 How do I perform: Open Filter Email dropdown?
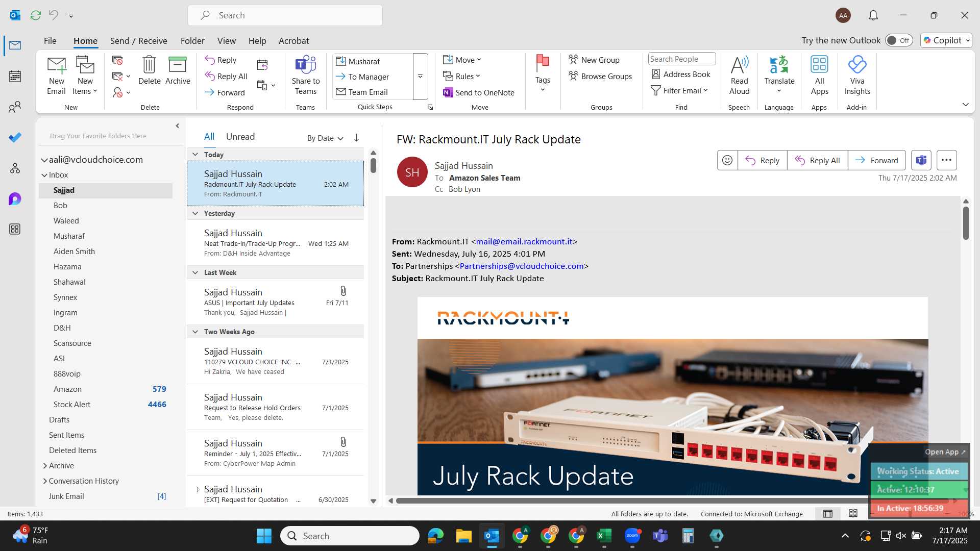(x=679, y=90)
